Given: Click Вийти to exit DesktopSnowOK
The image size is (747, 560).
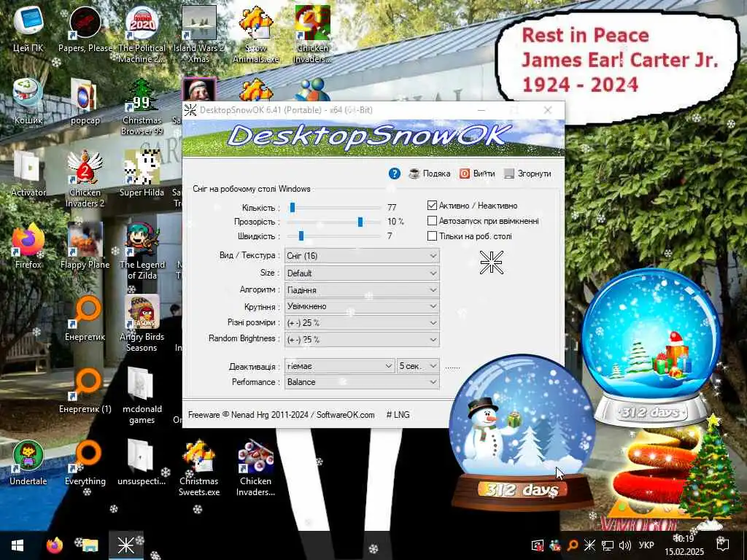Looking at the screenshot, I should tap(477, 174).
